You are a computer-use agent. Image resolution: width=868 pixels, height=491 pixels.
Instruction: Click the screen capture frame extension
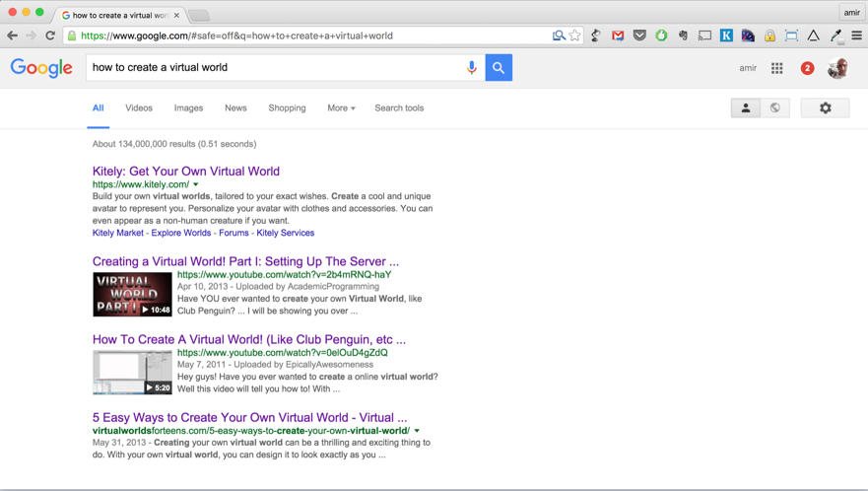791,36
